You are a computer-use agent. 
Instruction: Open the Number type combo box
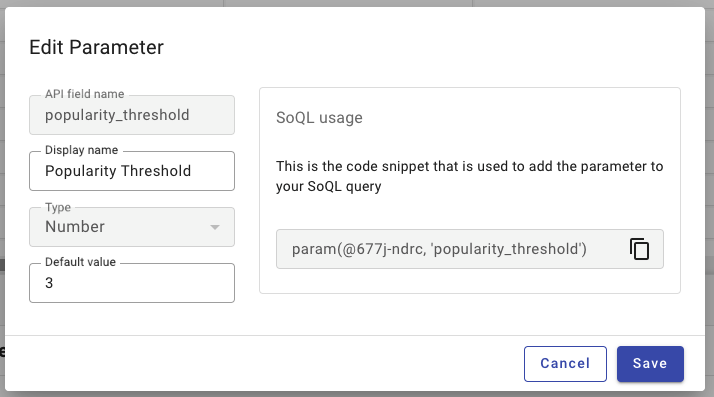(x=132, y=227)
